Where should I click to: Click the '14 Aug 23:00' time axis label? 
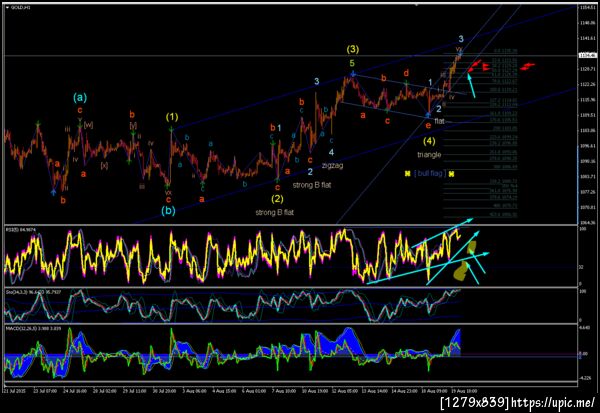(x=404, y=391)
